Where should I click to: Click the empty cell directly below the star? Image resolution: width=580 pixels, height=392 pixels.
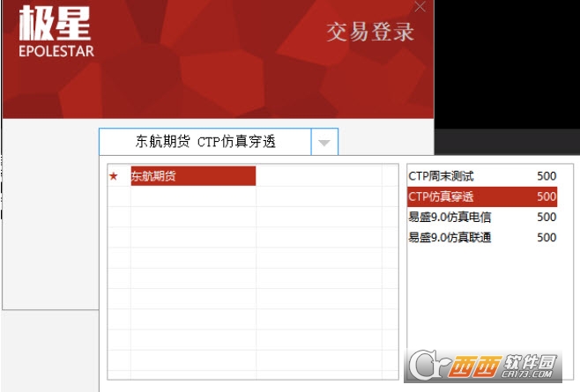tap(119, 196)
